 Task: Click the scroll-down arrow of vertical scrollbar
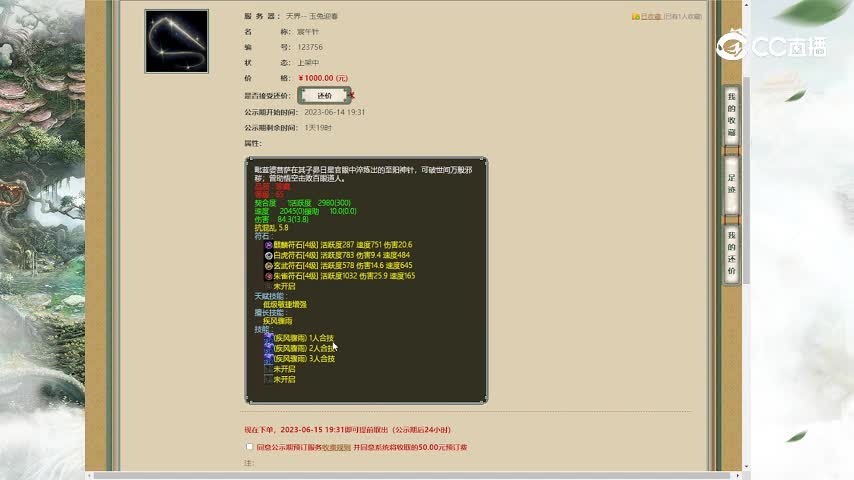(x=746, y=467)
